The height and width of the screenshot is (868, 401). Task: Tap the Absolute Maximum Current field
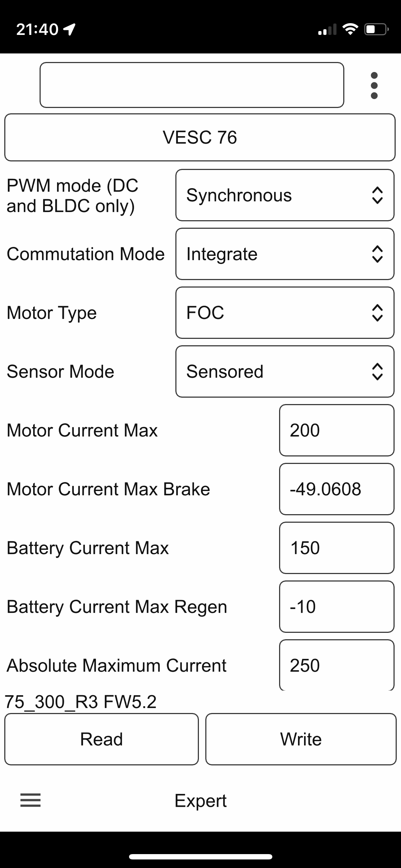336,665
